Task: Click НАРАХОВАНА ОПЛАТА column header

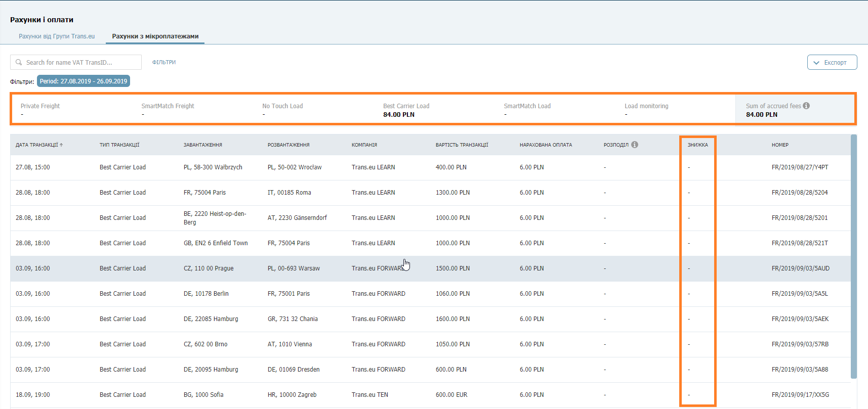Action: [x=546, y=145]
